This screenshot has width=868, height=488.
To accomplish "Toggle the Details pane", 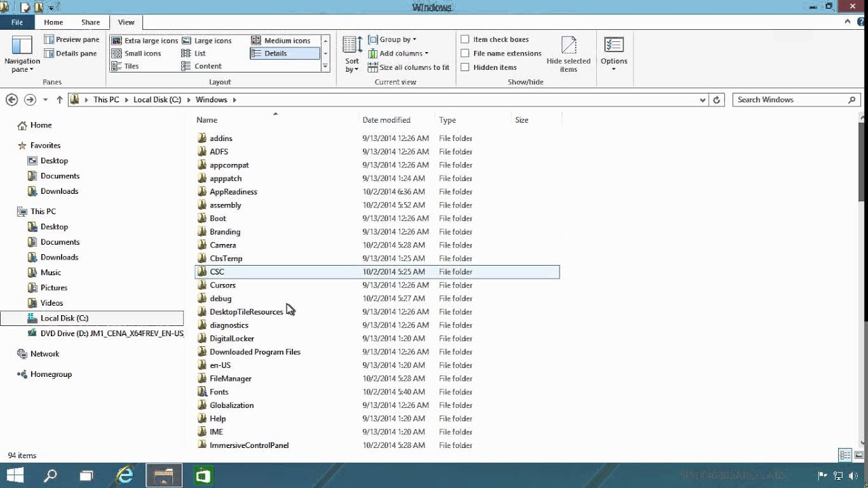I will (x=71, y=54).
